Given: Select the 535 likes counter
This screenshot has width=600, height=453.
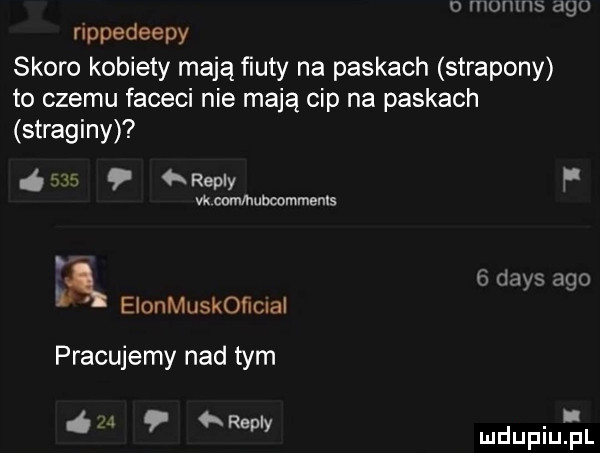Looking at the screenshot, I should coord(64,180).
